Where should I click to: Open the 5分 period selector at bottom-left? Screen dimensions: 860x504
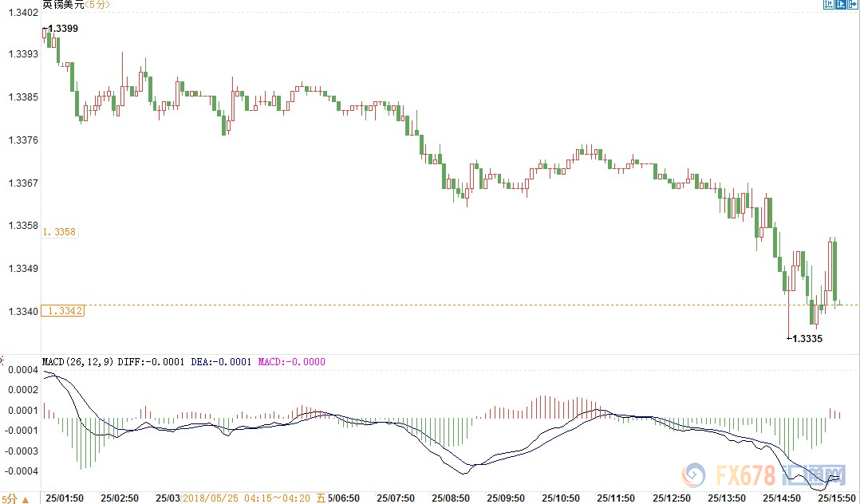[14, 498]
